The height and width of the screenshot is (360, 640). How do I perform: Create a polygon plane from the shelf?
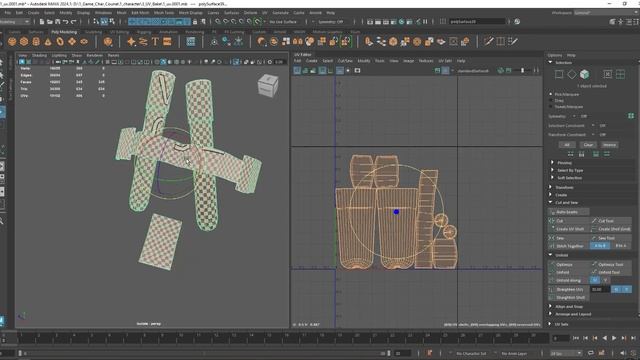point(72,41)
